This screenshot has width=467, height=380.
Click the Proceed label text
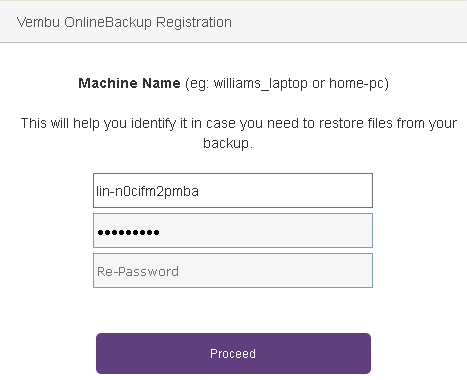(233, 353)
